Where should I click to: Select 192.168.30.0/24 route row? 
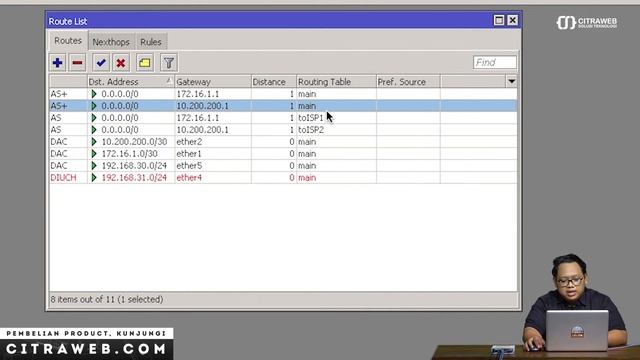point(283,165)
